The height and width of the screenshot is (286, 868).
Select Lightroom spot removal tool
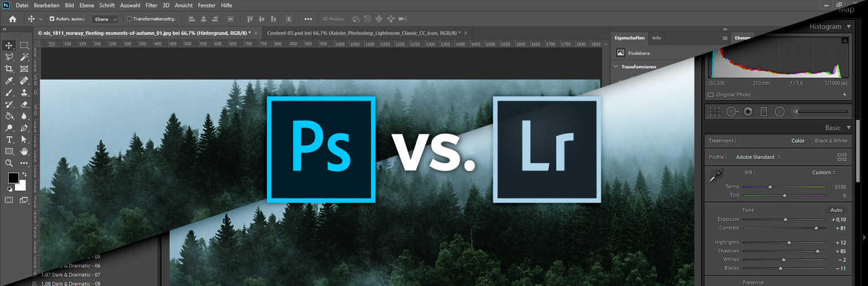[x=732, y=112]
